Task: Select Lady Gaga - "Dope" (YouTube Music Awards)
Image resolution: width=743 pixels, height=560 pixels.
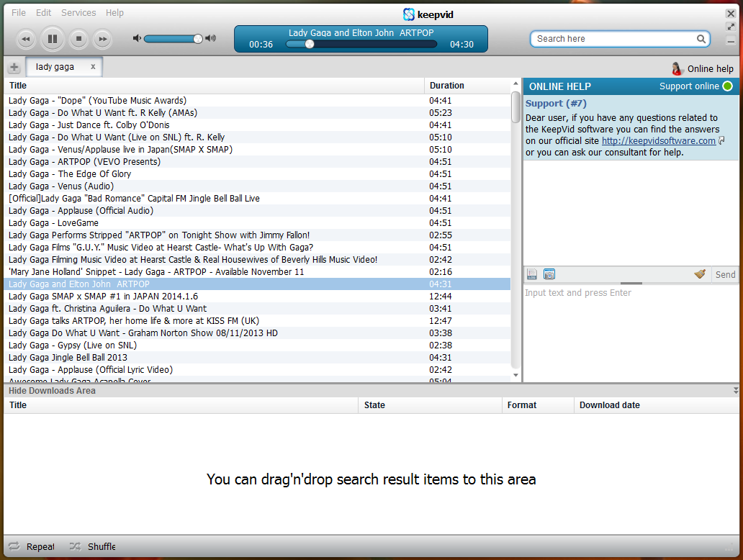Action: (x=257, y=101)
